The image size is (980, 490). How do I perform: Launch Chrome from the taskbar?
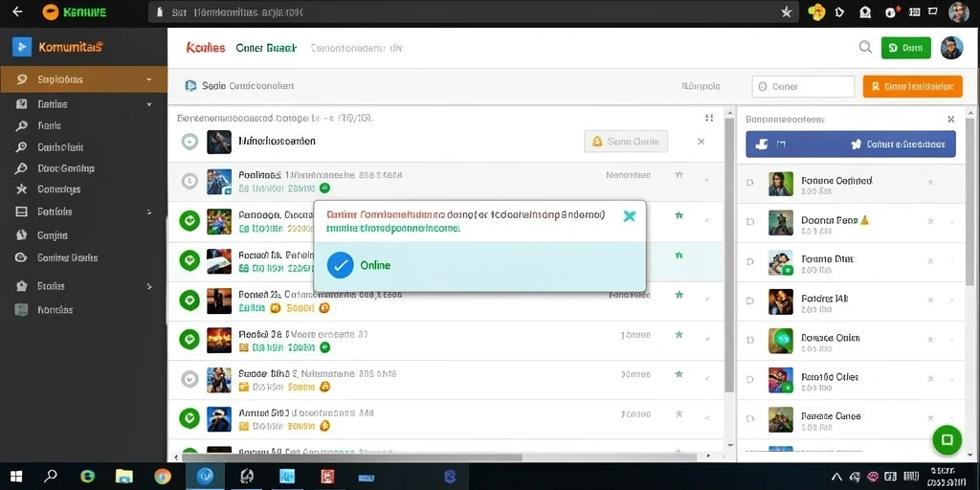click(x=162, y=477)
